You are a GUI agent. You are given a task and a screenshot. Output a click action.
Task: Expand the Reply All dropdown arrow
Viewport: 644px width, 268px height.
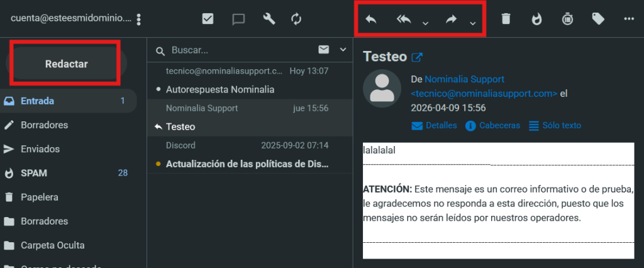(425, 23)
